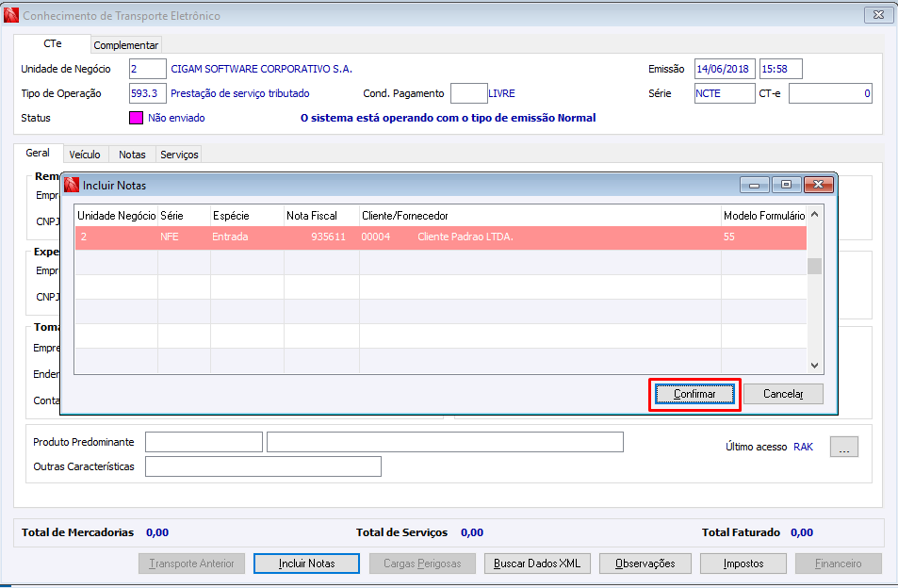
Task: Click the Total de Mercadorias value 0,00
Action: pos(157,532)
